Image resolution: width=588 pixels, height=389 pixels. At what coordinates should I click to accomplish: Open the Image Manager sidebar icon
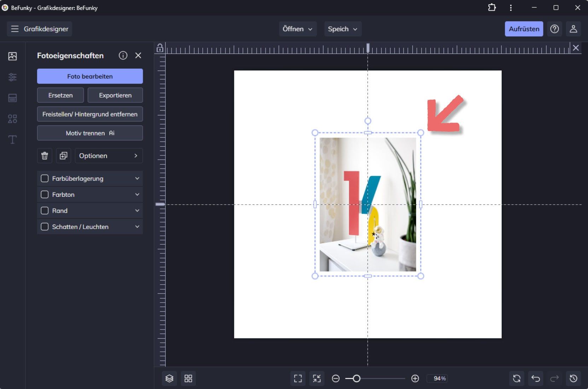[x=12, y=56]
